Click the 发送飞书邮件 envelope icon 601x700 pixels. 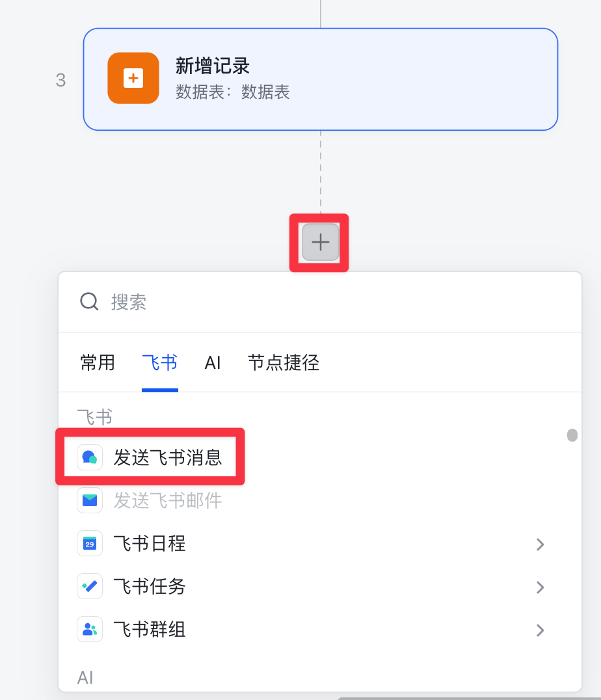[x=90, y=500]
